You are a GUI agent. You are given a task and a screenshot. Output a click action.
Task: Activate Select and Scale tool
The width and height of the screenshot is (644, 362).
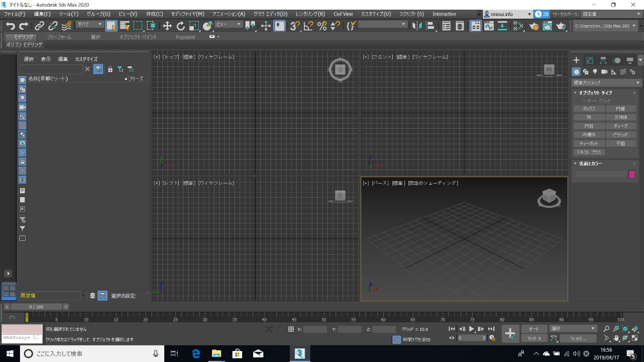(x=194, y=26)
